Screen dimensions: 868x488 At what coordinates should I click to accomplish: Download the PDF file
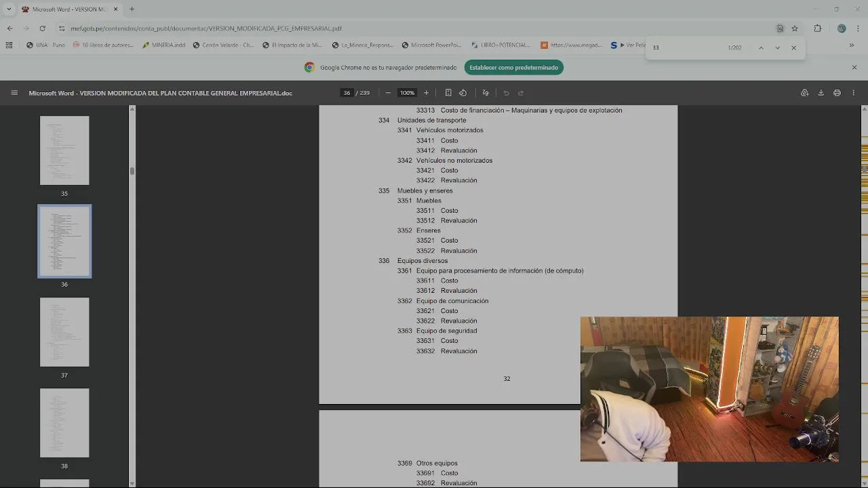point(821,93)
